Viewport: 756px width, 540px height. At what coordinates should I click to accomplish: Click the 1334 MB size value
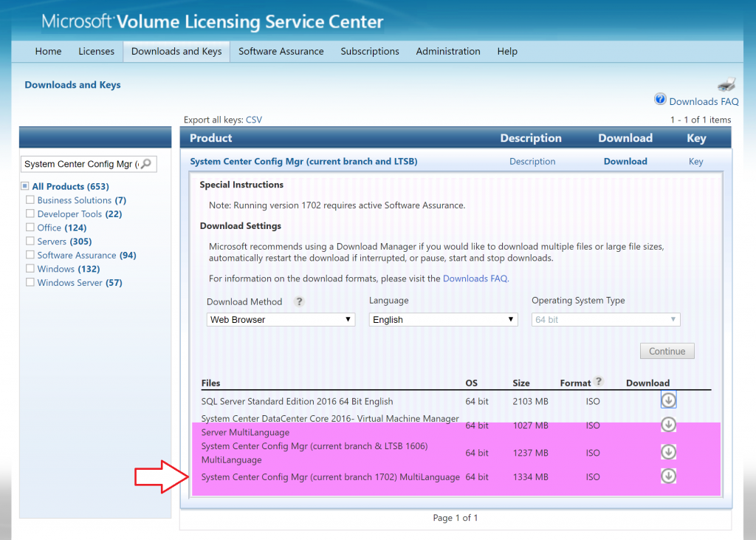coord(530,476)
